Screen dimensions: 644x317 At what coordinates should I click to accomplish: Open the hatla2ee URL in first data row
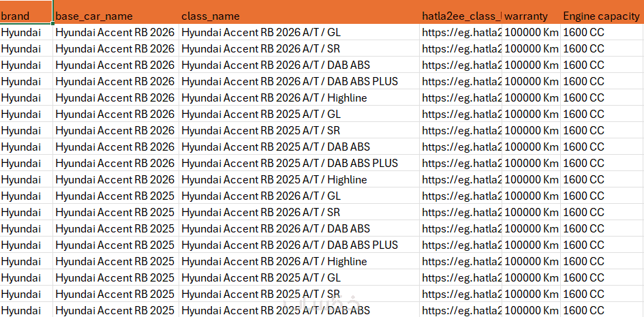461,32
